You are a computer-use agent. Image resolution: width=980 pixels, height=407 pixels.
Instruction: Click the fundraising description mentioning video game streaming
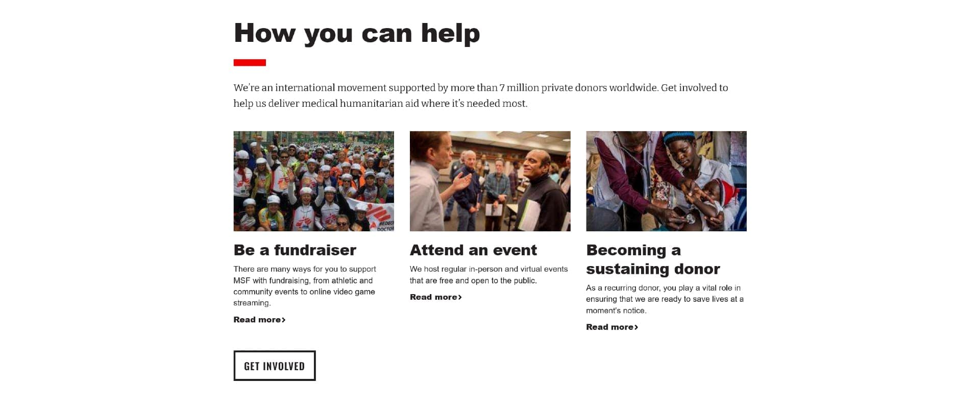click(x=304, y=286)
